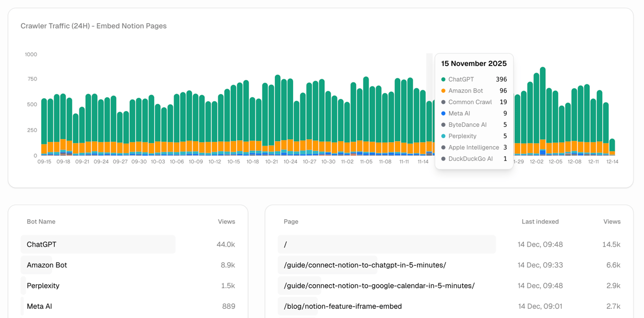Click the Bot Name column header

click(x=41, y=221)
